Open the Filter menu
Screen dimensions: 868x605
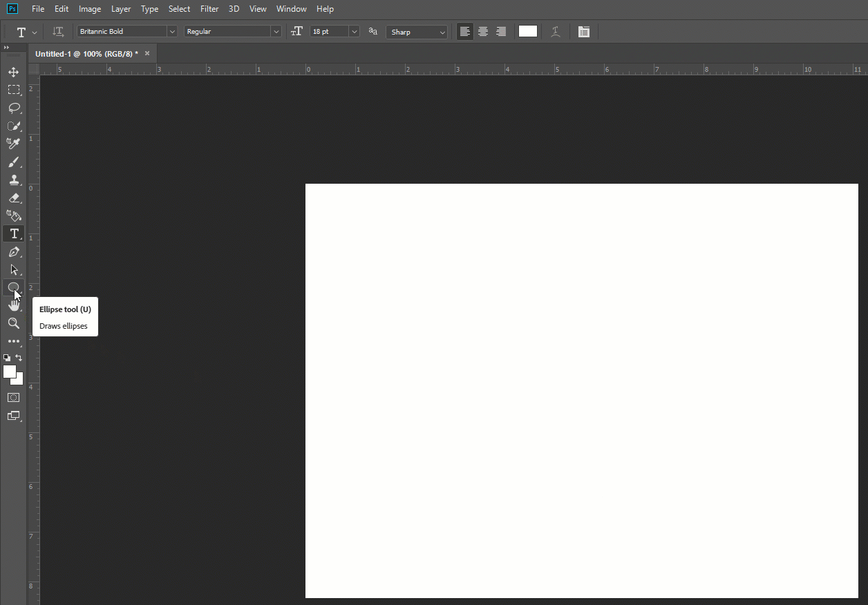click(x=209, y=9)
